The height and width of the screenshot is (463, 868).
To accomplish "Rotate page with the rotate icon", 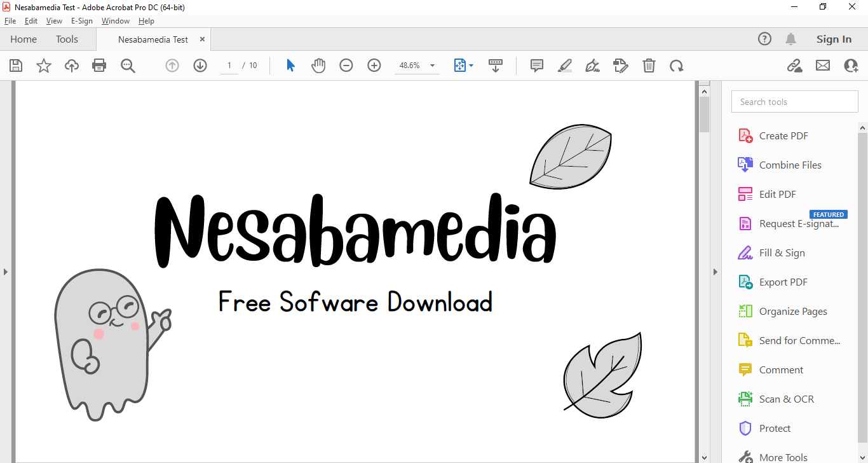I will point(677,66).
